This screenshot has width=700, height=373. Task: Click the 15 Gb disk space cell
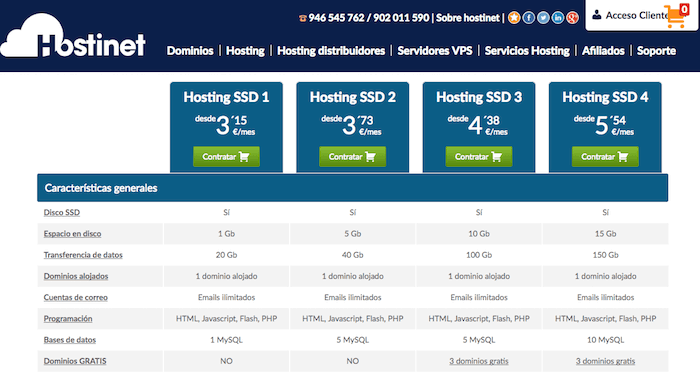click(x=605, y=234)
